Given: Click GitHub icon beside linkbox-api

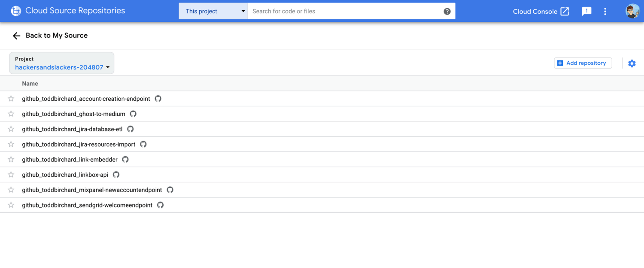Looking at the screenshot, I should tap(116, 175).
